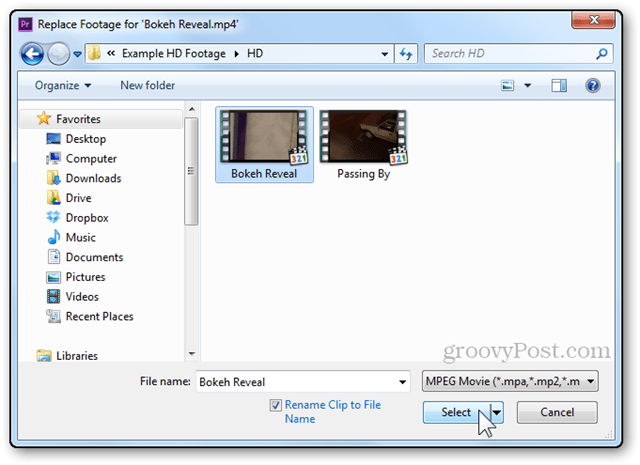Click the 'Bokeh Reveal' file name label
640x465 pixels.
(264, 174)
